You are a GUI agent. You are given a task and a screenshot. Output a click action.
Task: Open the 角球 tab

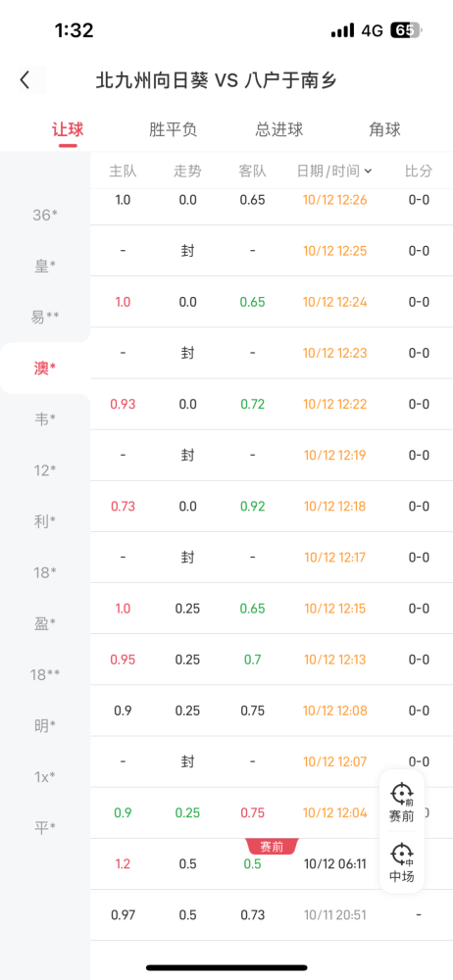pyautogui.click(x=384, y=129)
